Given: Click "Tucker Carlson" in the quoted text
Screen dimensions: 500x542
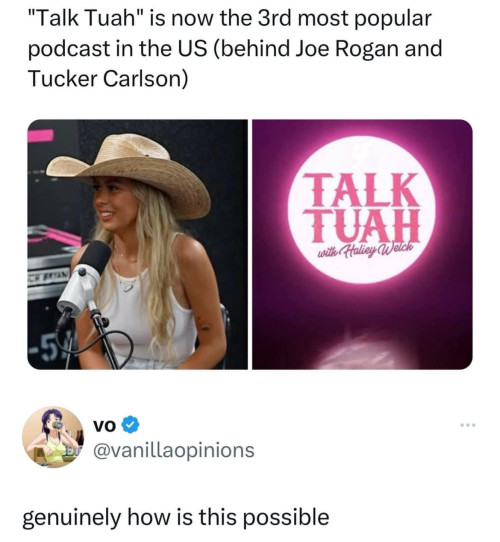Looking at the screenshot, I should click(x=105, y=78).
